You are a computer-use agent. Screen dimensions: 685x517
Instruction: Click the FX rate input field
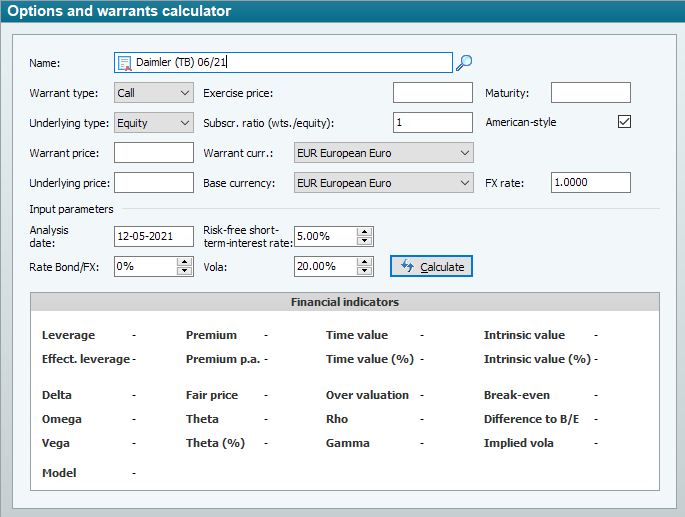(x=590, y=183)
